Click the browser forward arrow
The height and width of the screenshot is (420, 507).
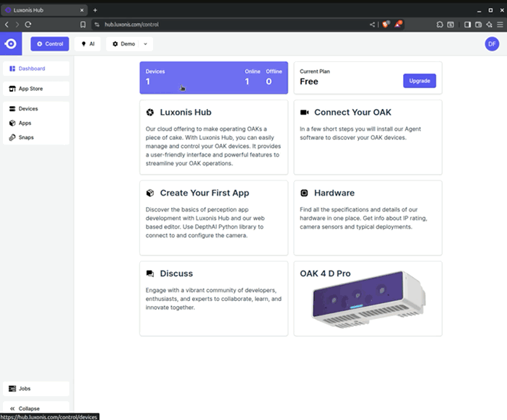click(17, 25)
